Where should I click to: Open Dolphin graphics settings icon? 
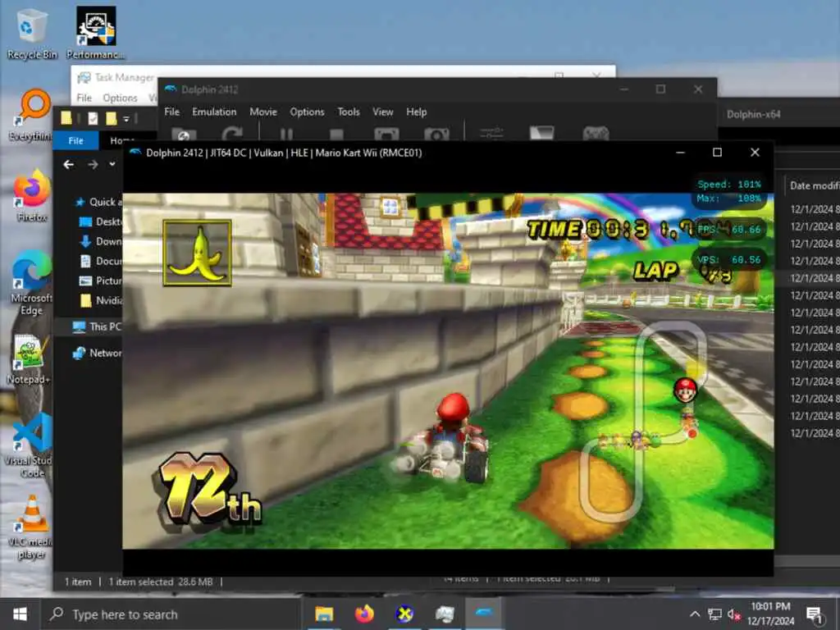(x=541, y=134)
